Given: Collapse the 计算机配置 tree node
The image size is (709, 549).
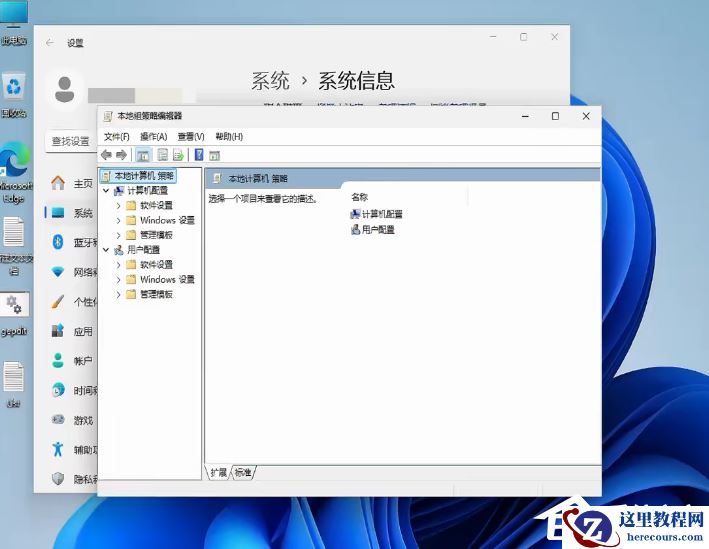Looking at the screenshot, I should pos(106,190).
